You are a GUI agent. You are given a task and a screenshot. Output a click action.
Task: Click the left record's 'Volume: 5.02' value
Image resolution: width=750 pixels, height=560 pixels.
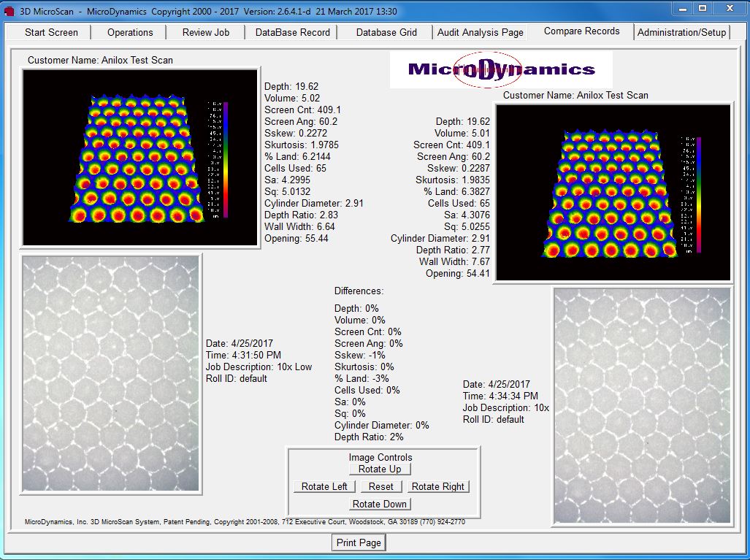[292, 98]
